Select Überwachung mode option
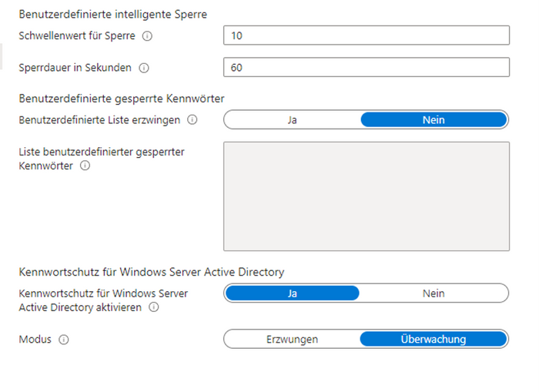This screenshot has height=392, width=539. pos(434,339)
